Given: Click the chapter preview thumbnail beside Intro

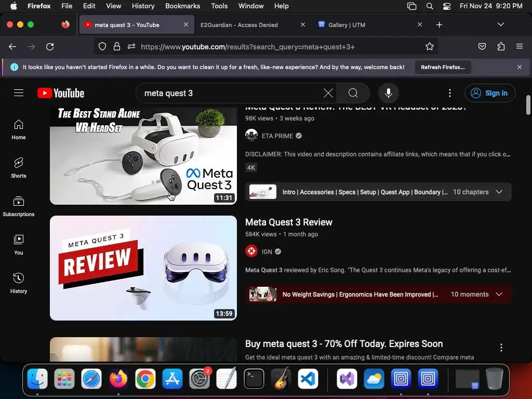Looking at the screenshot, I should [262, 192].
